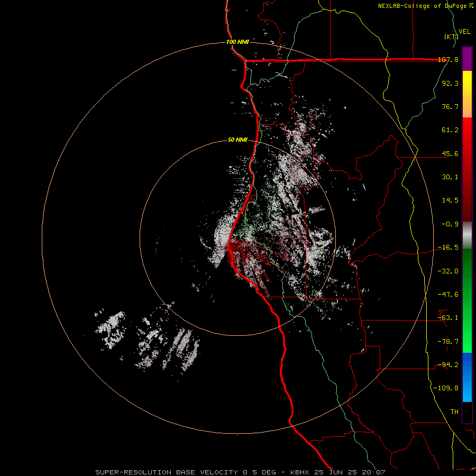This screenshot has height=476, width=476.
Task: Click the 107.8 velocity scale value
Action: (x=448, y=59)
